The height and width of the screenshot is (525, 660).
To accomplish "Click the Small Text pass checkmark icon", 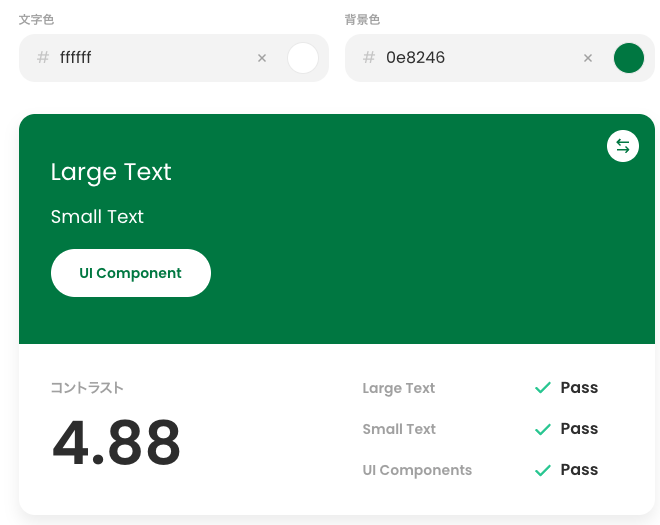I will coord(543,429).
